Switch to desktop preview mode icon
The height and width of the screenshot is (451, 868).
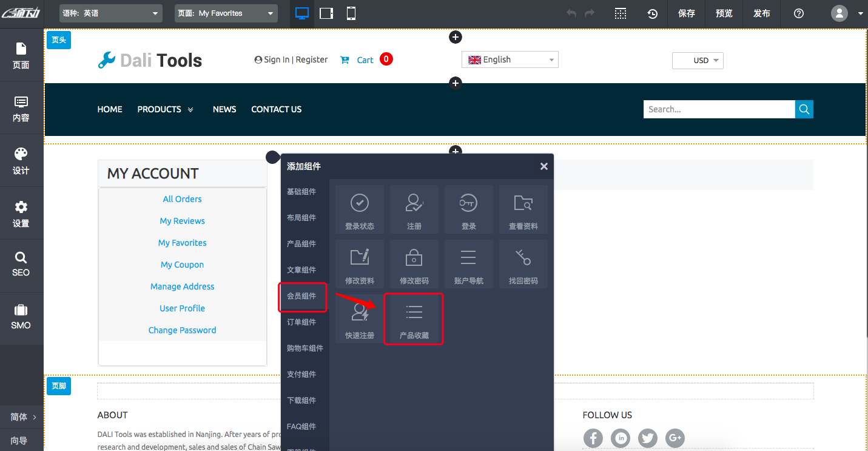(302, 13)
